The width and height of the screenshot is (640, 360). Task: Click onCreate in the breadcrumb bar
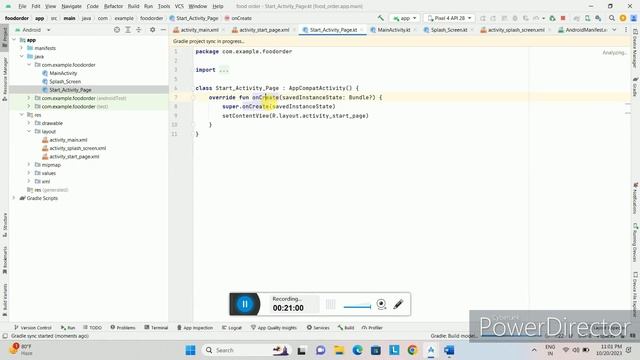point(241,18)
